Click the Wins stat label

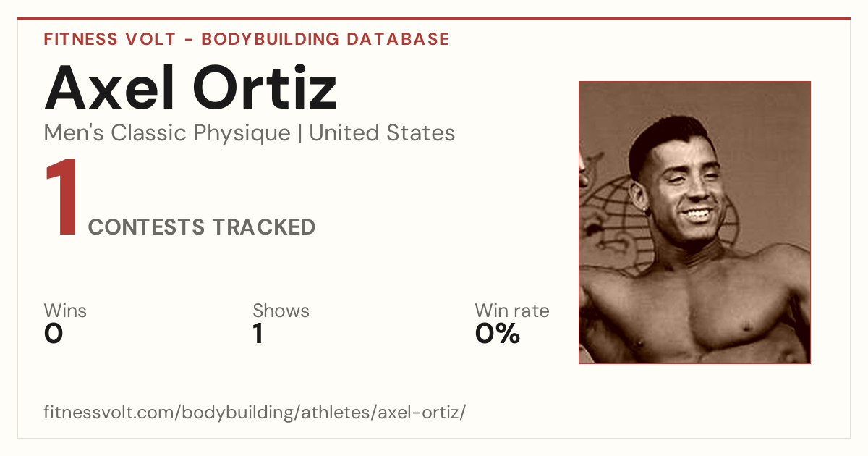(65, 311)
